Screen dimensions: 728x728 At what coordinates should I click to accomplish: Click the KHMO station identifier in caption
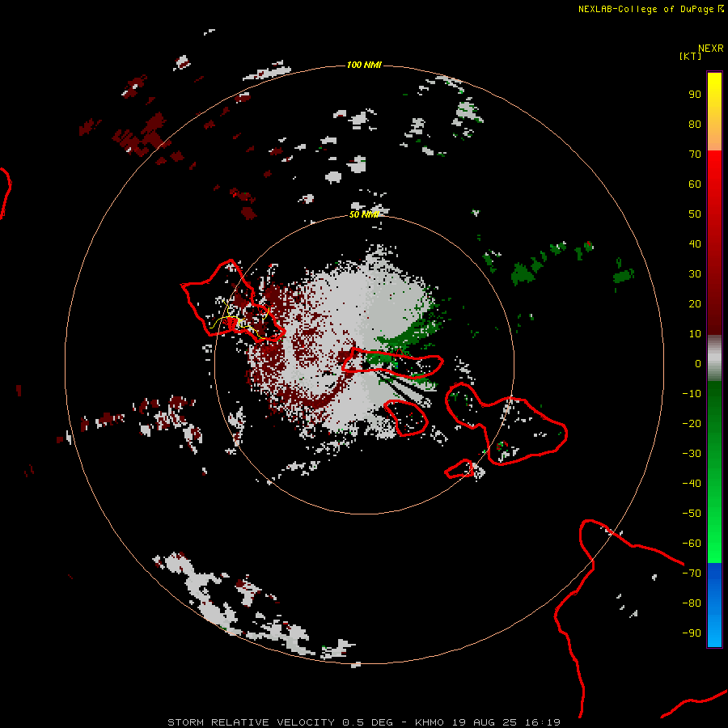[x=430, y=722]
